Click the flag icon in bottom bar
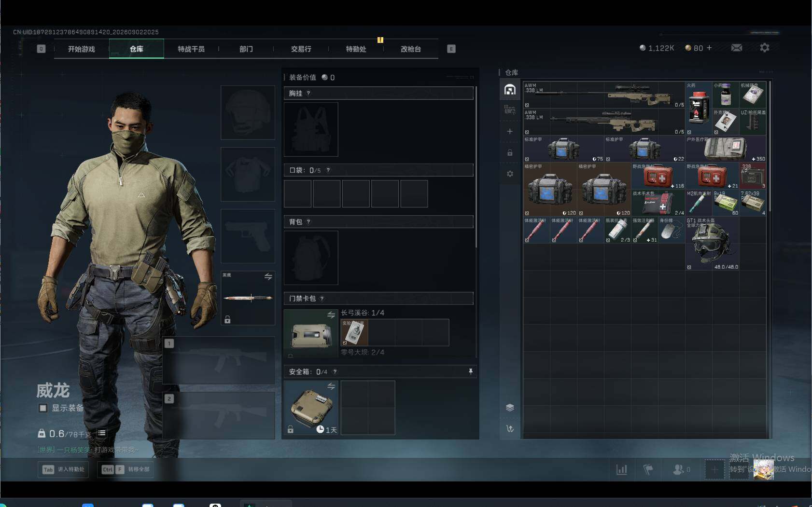 pos(648,469)
